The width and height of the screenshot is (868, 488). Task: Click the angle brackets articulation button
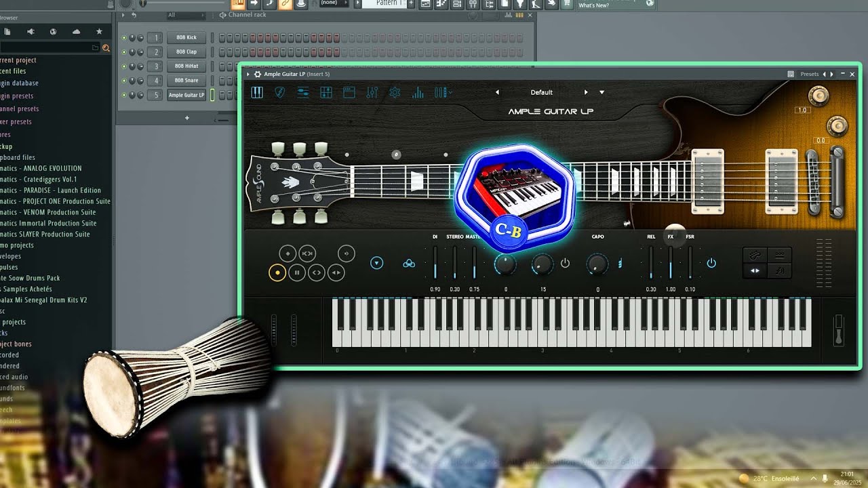pyautogui.click(x=316, y=272)
